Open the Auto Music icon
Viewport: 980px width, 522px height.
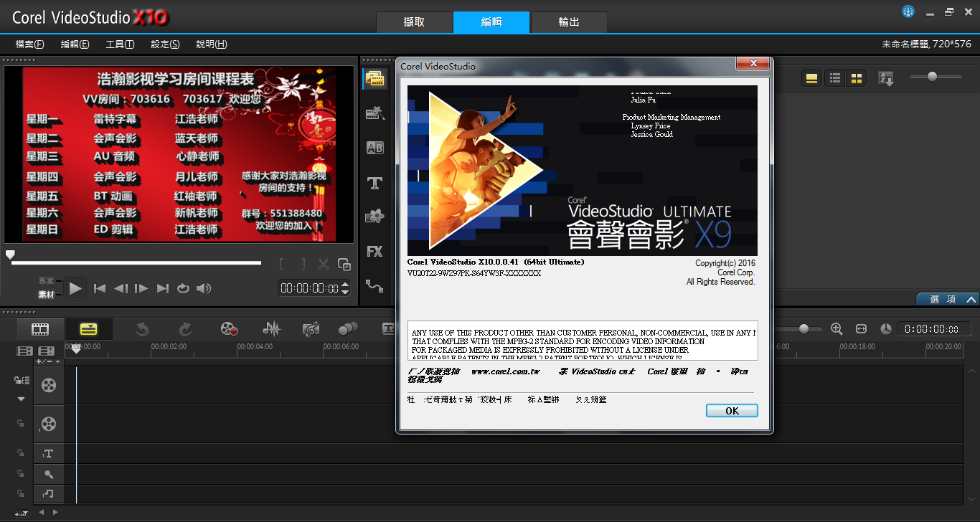pos(311,329)
